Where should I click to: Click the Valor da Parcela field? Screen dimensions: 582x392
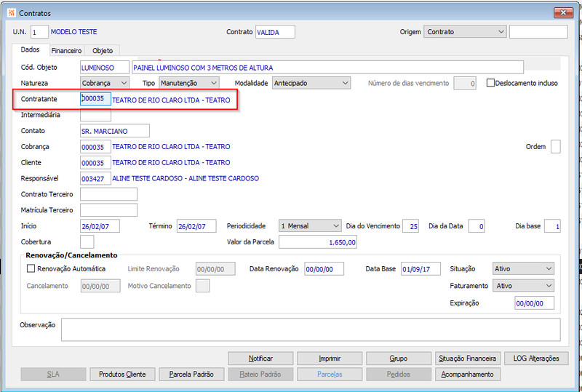(318, 242)
